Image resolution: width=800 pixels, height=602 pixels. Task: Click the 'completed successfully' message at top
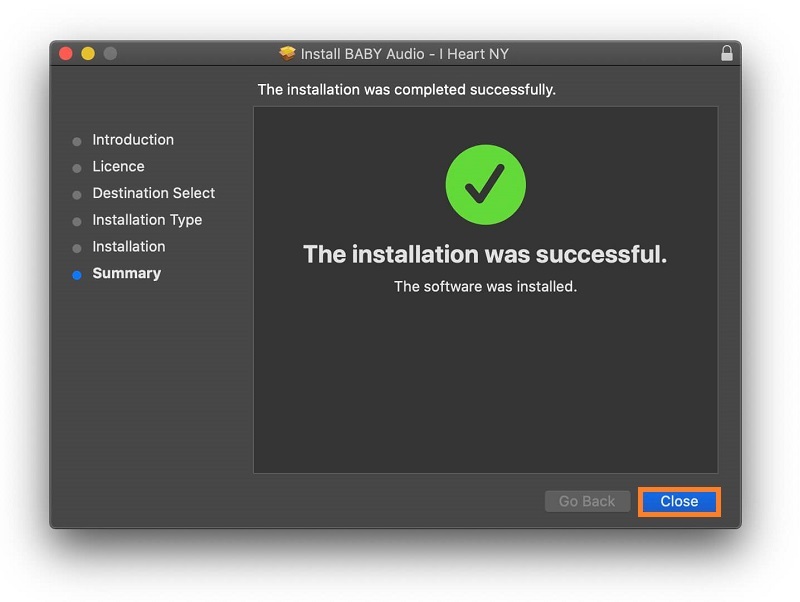click(406, 90)
